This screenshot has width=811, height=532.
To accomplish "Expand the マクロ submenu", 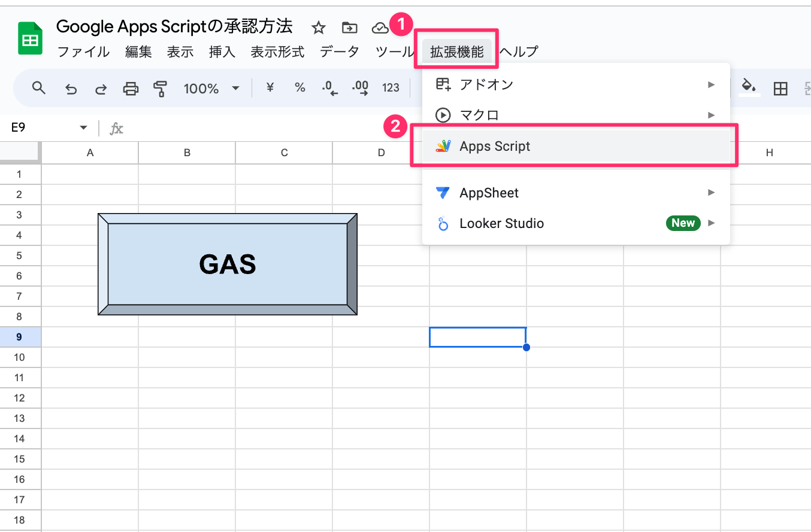I will pos(576,115).
